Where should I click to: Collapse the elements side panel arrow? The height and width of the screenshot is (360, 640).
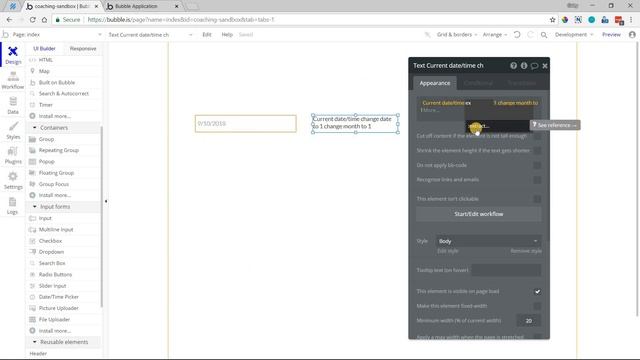[106, 201]
